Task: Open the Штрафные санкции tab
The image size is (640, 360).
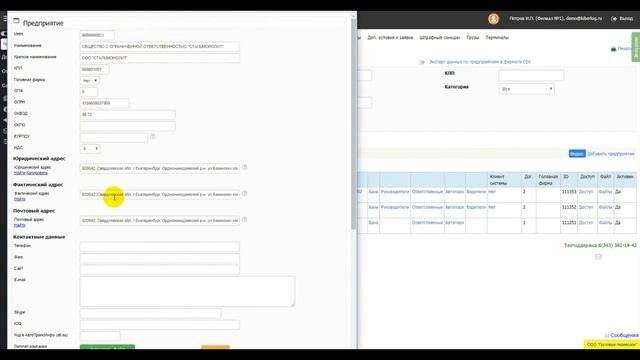Action: (440, 38)
